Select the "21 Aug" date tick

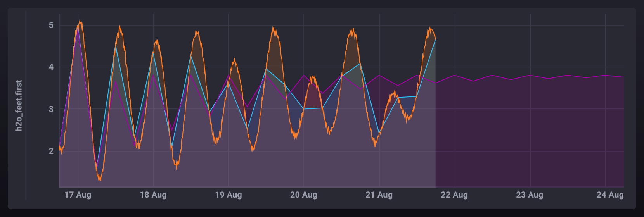379,195
